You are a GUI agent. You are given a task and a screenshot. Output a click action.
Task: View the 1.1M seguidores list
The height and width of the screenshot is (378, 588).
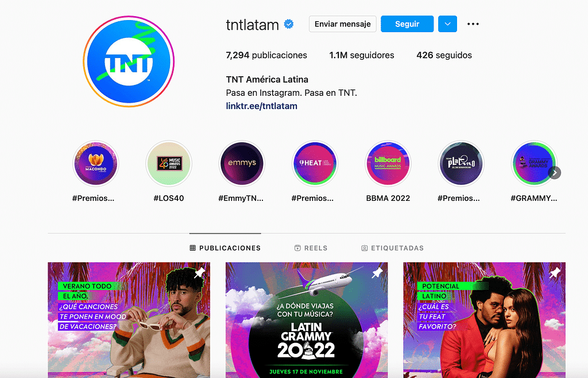[x=362, y=55]
